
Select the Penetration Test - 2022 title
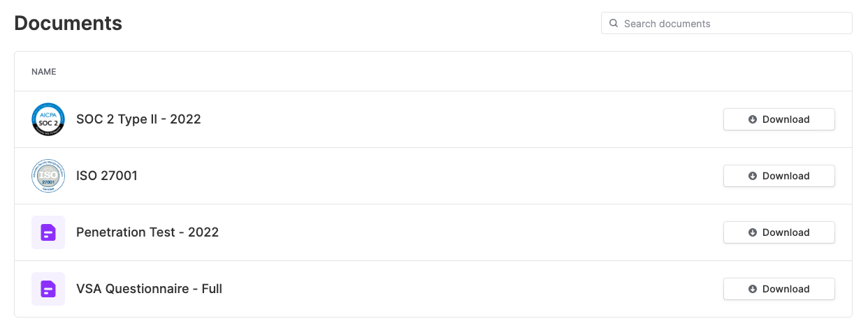pyautogui.click(x=147, y=232)
